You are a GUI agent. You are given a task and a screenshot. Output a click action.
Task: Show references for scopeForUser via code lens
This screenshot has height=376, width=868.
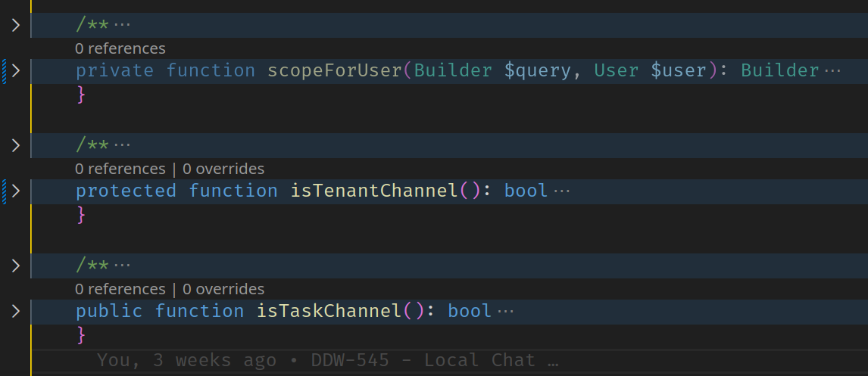(x=120, y=49)
